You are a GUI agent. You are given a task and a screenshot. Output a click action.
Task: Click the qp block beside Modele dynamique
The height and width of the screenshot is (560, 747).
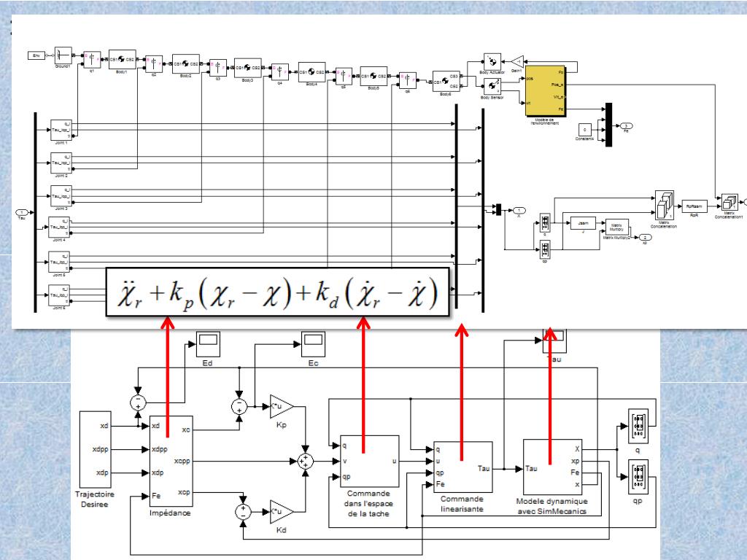[638, 477]
